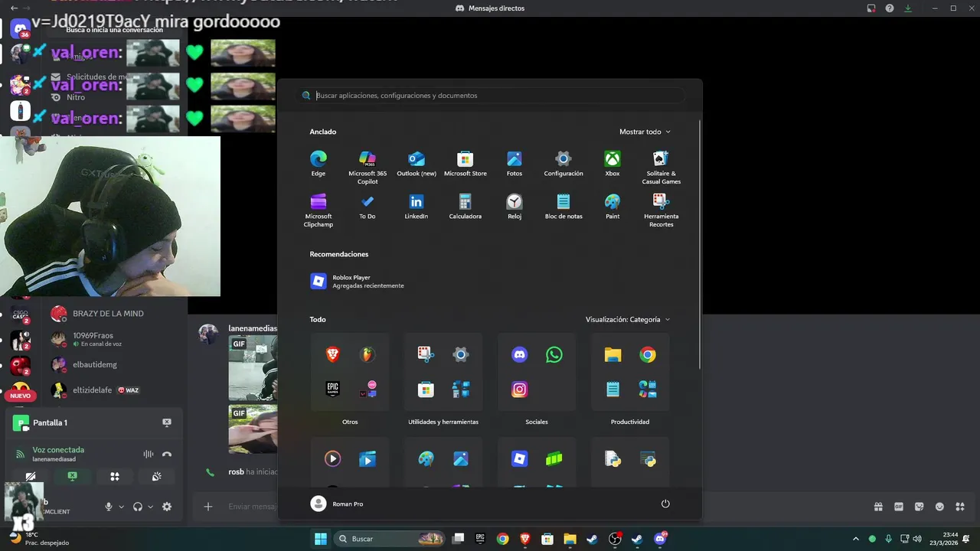Viewport: 980px width, 551px height.
Task: Launch FL Studio in the Otros group
Action: coord(367,354)
